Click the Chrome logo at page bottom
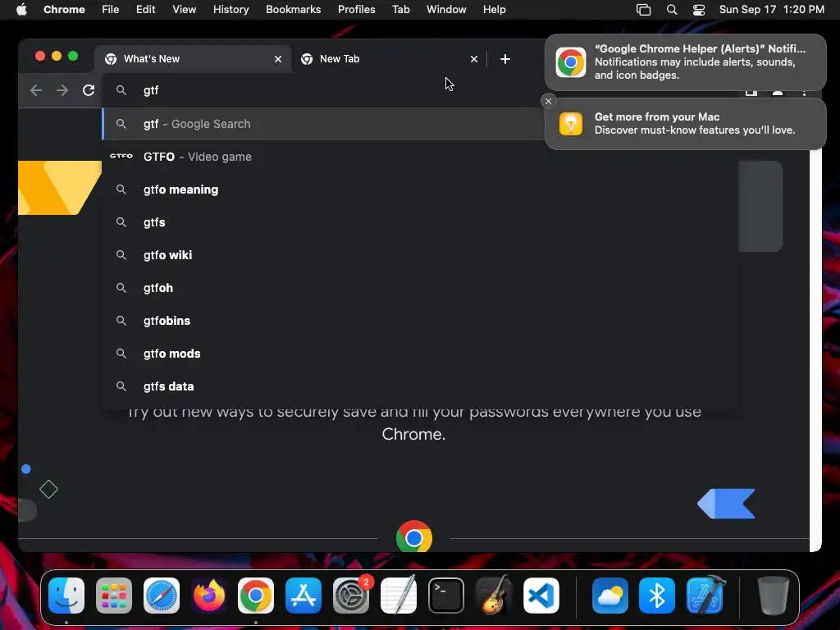840x630 pixels. click(x=413, y=536)
